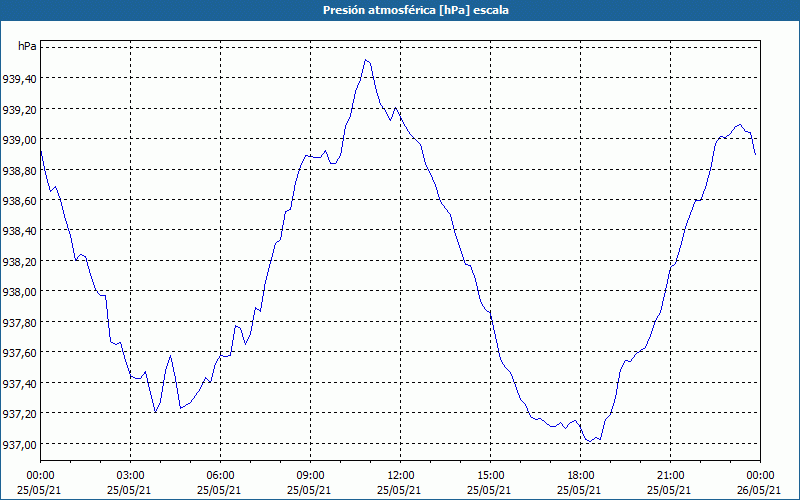Select the 937,00 axis value

click(19, 444)
